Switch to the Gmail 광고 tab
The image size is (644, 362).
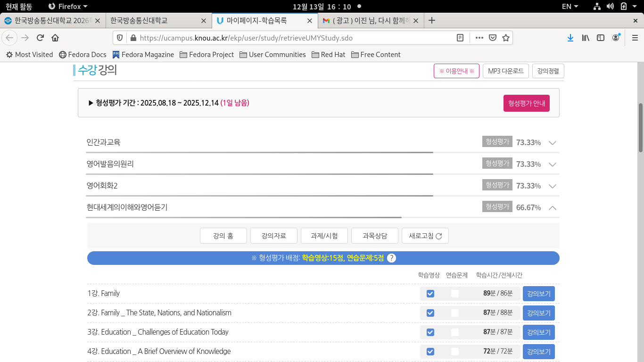[366, 21]
